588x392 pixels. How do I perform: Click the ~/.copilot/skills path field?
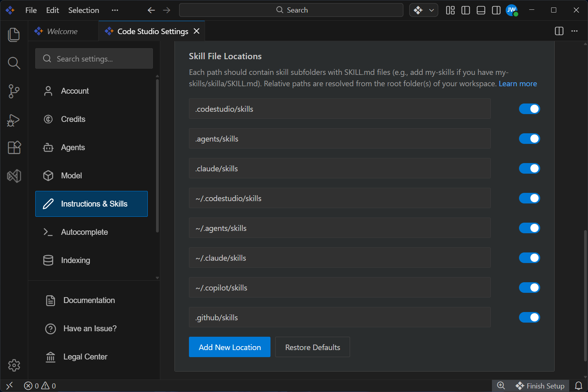340,287
